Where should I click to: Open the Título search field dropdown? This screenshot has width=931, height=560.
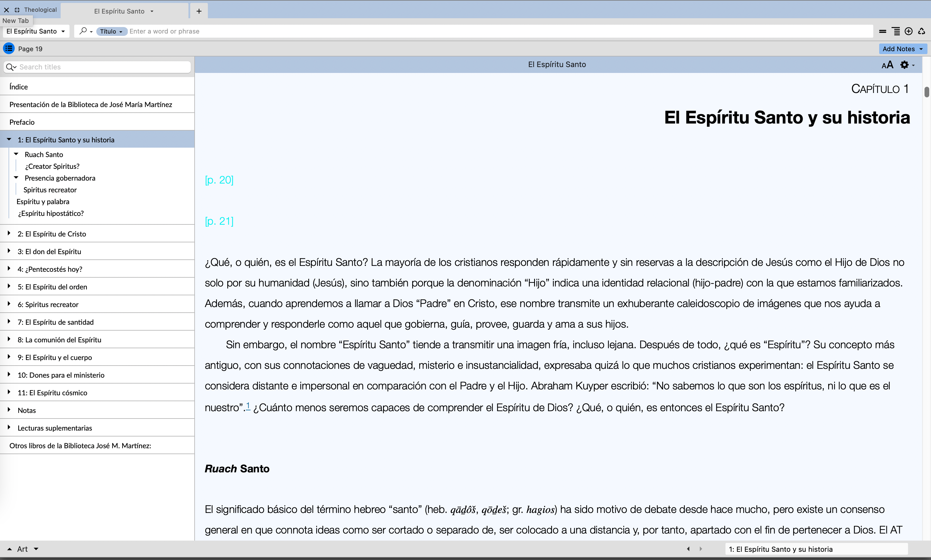click(111, 31)
